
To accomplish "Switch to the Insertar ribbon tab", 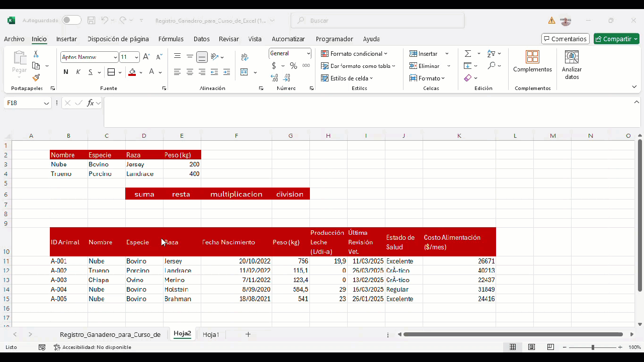I will [x=66, y=39].
